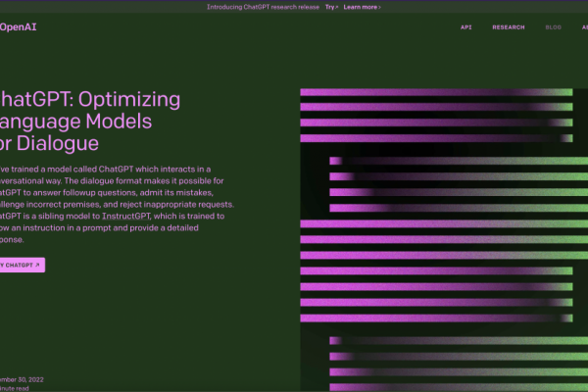Open 'Learn more' in the top banner

click(x=362, y=7)
